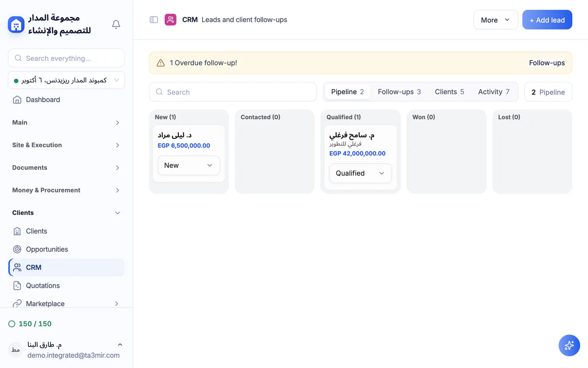Expand the Marketplace submenu chevron
Image resolution: width=588 pixels, height=368 pixels.
point(117,304)
